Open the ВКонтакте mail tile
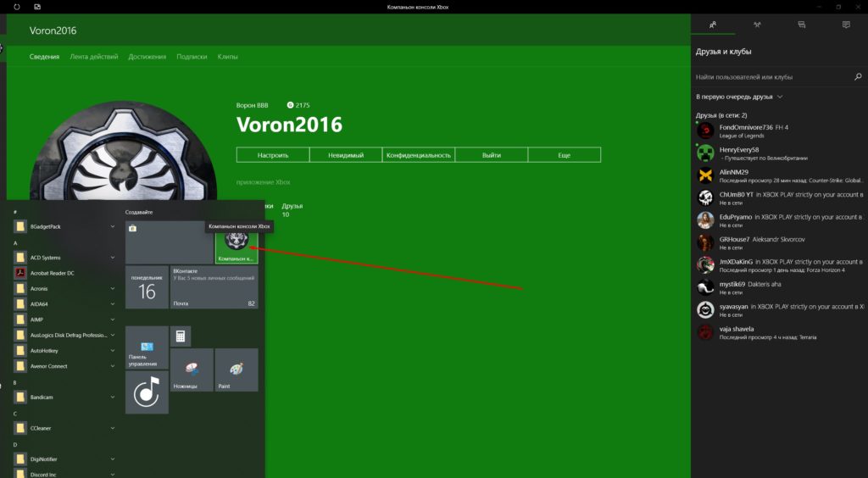This screenshot has height=478, width=868. [214, 287]
